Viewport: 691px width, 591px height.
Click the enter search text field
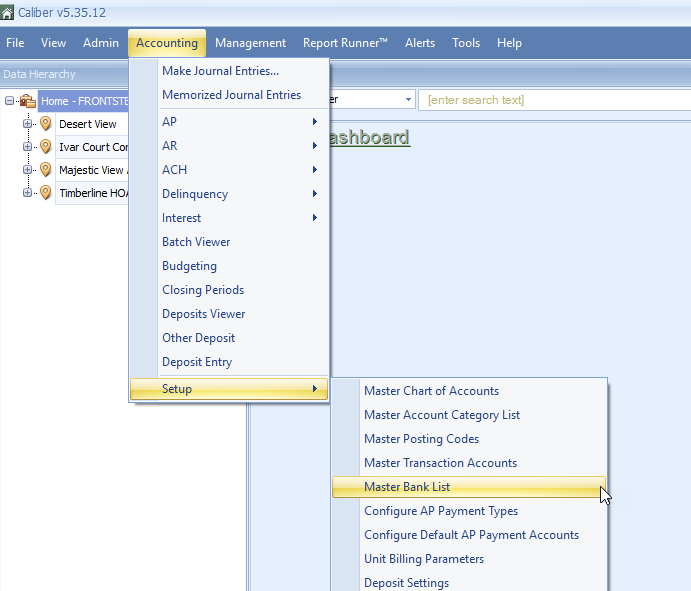coord(550,100)
